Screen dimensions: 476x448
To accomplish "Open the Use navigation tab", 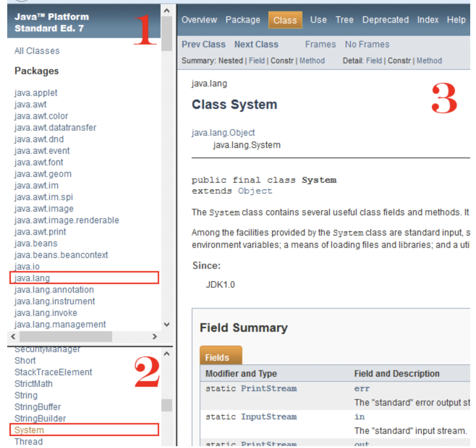I will coord(318,20).
